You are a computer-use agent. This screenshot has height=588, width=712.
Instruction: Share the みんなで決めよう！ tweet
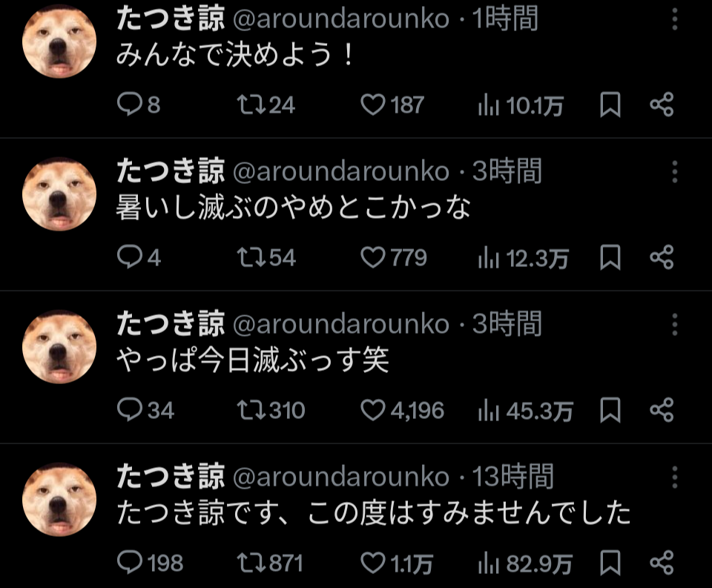tap(662, 105)
